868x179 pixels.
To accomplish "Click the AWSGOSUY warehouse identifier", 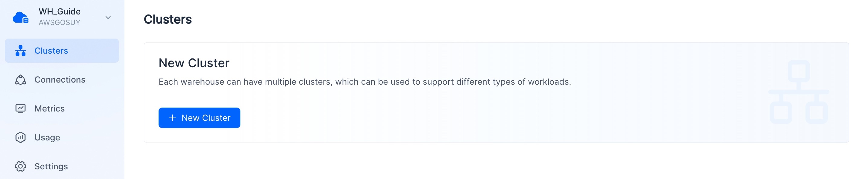I will pyautogui.click(x=59, y=23).
